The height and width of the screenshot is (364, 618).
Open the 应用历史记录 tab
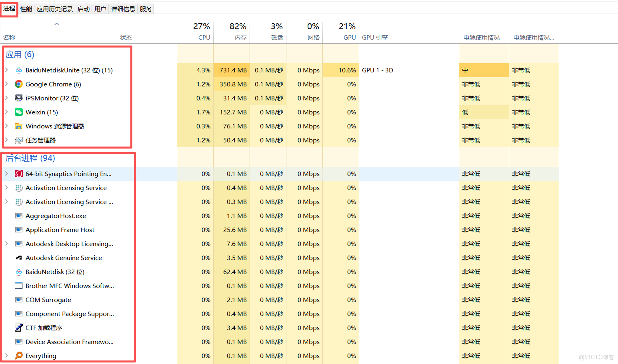coord(55,9)
